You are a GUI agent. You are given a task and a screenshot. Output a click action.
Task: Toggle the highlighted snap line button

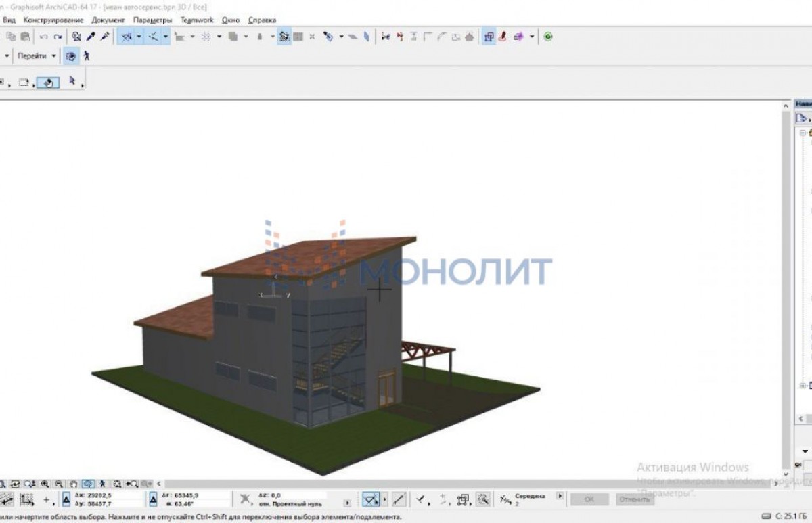[370, 499]
